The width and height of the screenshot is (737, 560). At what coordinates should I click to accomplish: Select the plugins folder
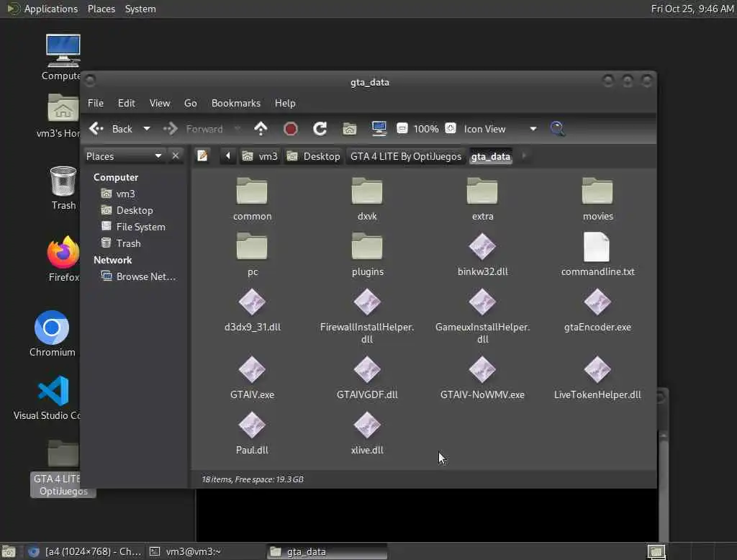(367, 255)
